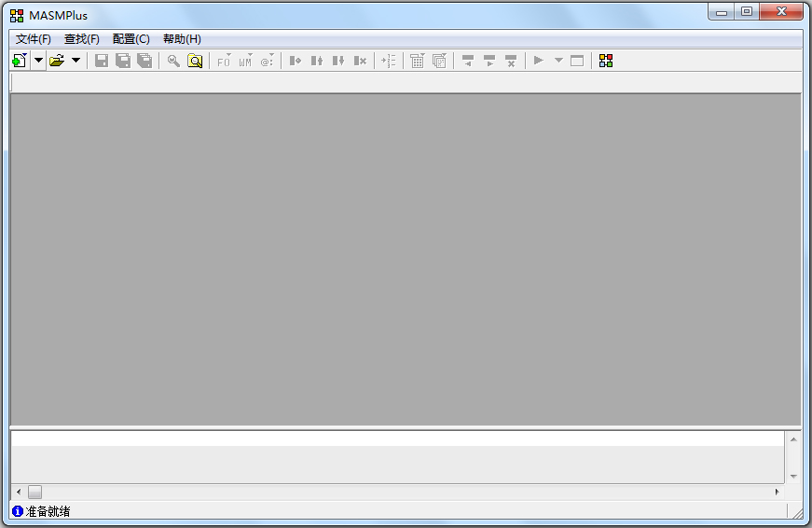Viewport: 812px width, 528px height.
Task: Click the window icon after Run dropdown
Action: (x=577, y=61)
